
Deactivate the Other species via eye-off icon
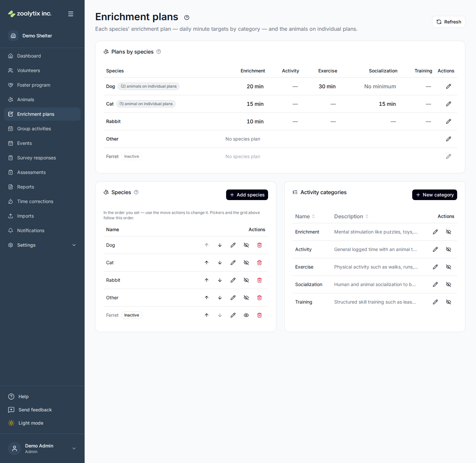246,298
